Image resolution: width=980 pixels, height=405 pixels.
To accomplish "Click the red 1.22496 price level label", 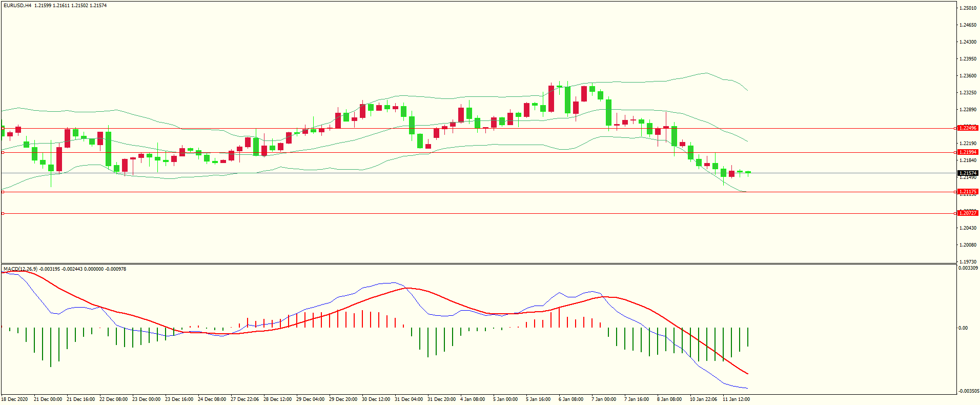I will pyautogui.click(x=968, y=128).
